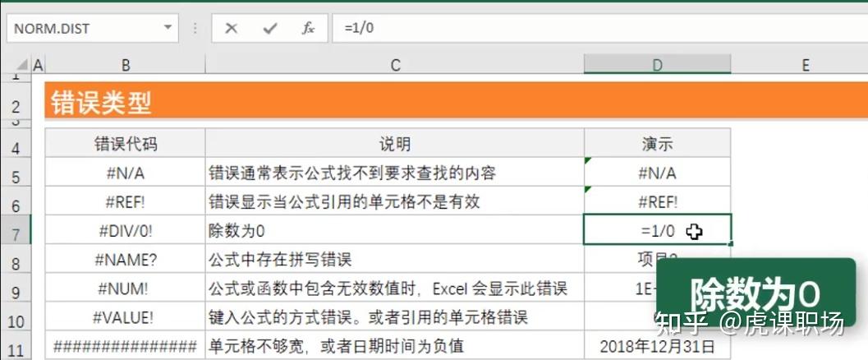868x360 pixels.
Task: Click the orange 错误类型 title cell
Action: 456,100
